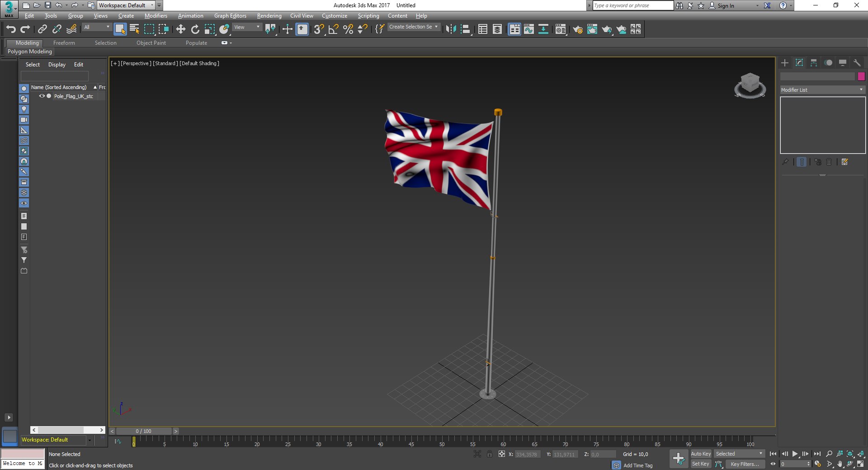Open Curve Editor from toolbar
The height and width of the screenshot is (470, 868).
tap(529, 29)
